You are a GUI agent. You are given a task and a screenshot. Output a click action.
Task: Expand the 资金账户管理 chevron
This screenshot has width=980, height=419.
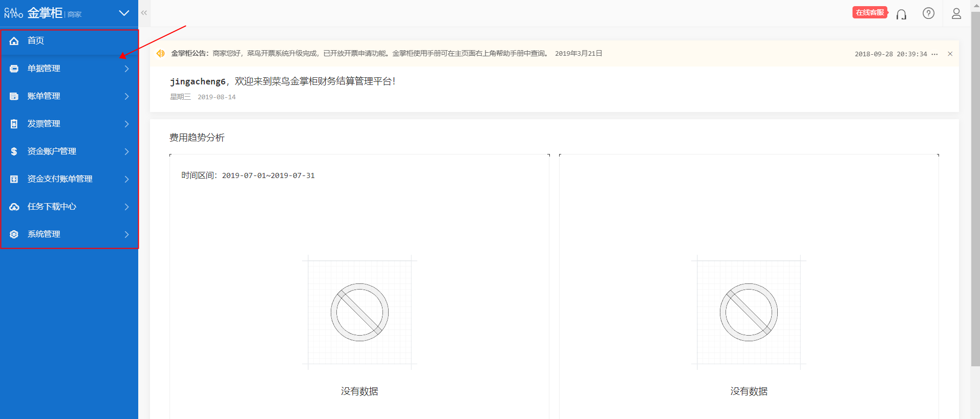pyautogui.click(x=126, y=151)
